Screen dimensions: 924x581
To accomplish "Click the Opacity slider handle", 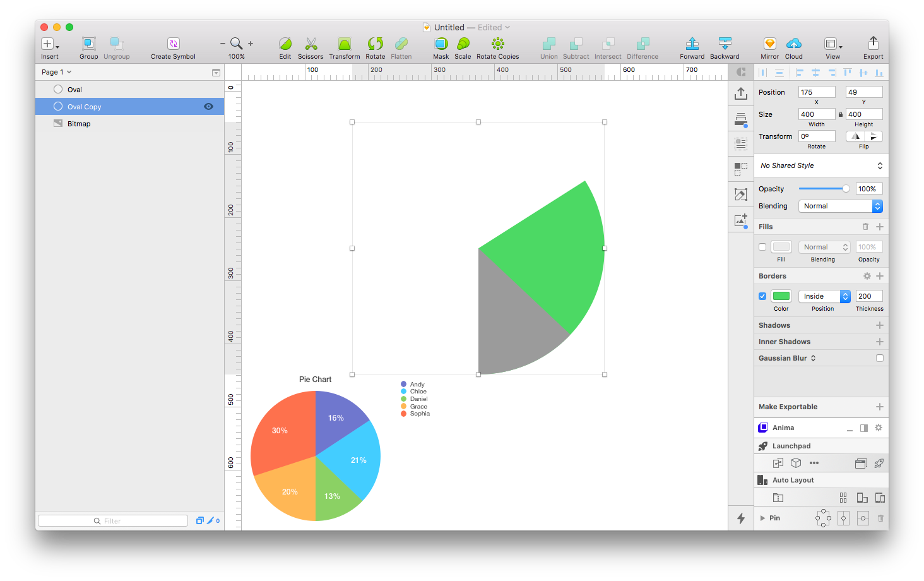I will pyautogui.click(x=846, y=189).
